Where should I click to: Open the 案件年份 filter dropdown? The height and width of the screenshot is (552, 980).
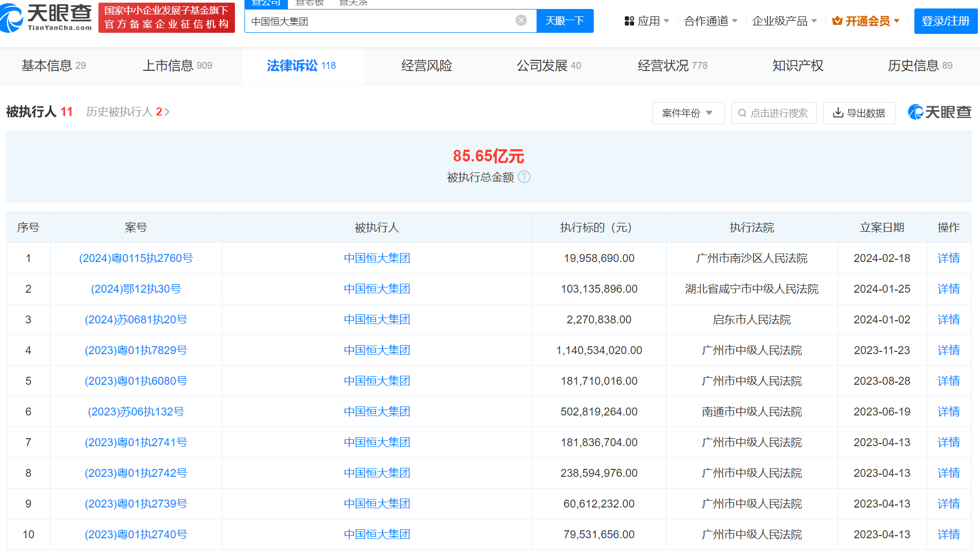coord(688,113)
